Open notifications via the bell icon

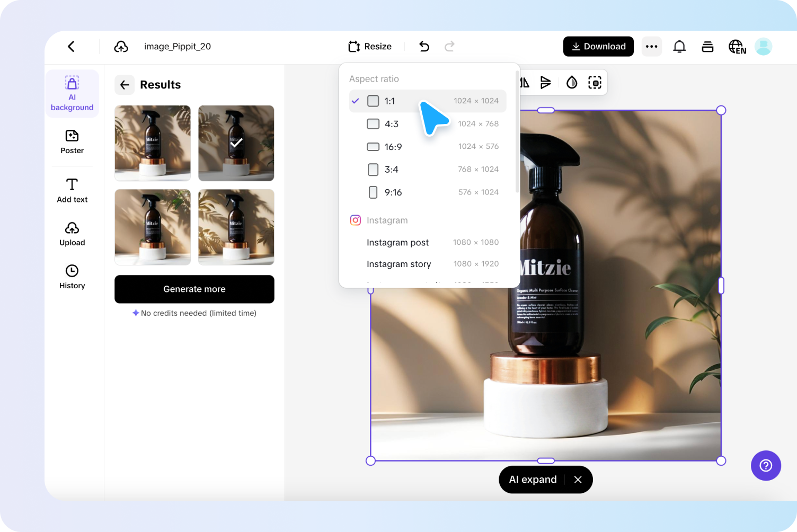click(679, 47)
